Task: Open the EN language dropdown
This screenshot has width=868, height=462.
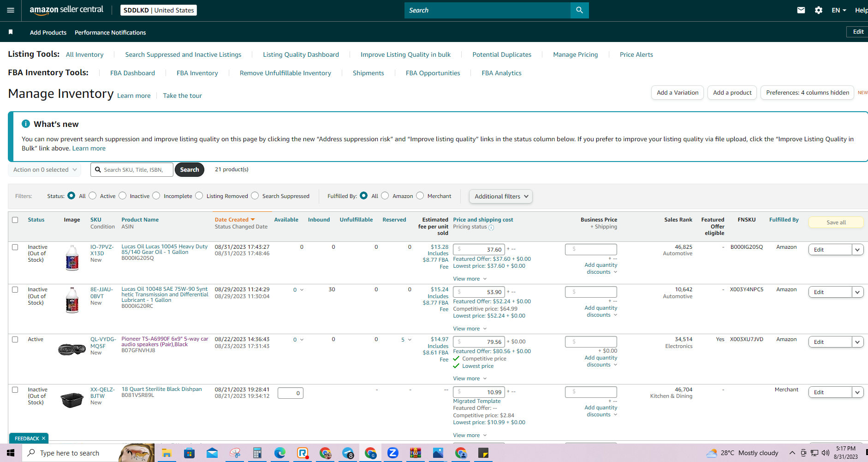Action: coord(839,10)
